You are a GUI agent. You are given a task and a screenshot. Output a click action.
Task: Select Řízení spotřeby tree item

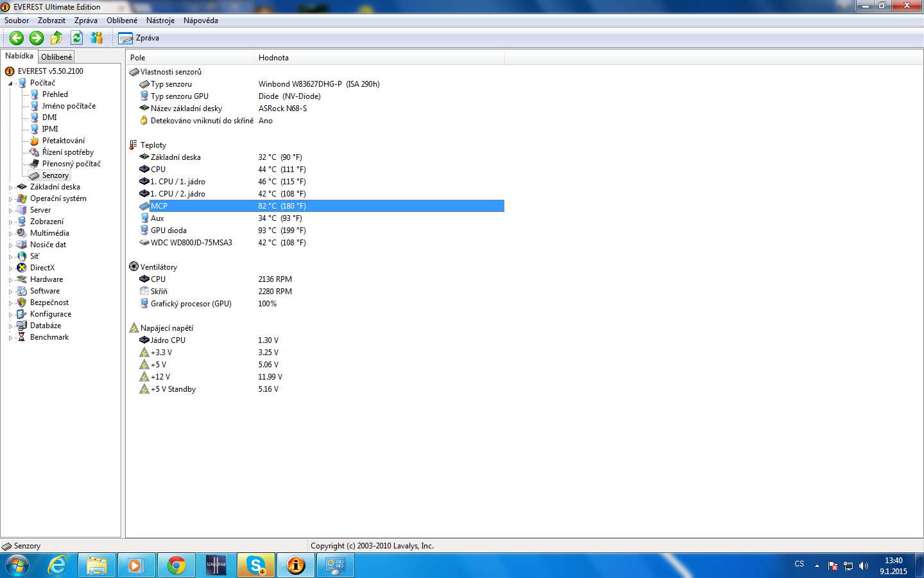pyautogui.click(x=68, y=152)
